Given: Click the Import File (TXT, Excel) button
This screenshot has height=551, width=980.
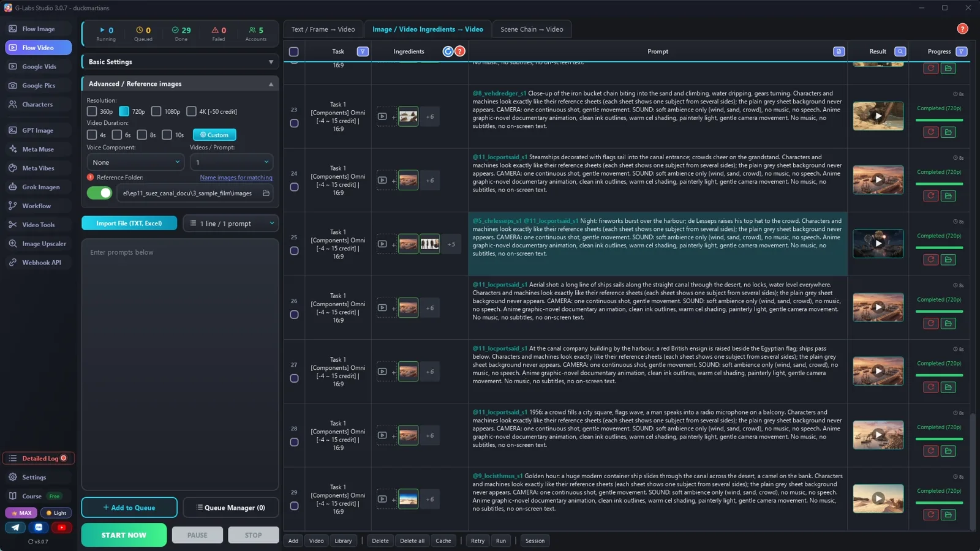Looking at the screenshot, I should click(129, 223).
